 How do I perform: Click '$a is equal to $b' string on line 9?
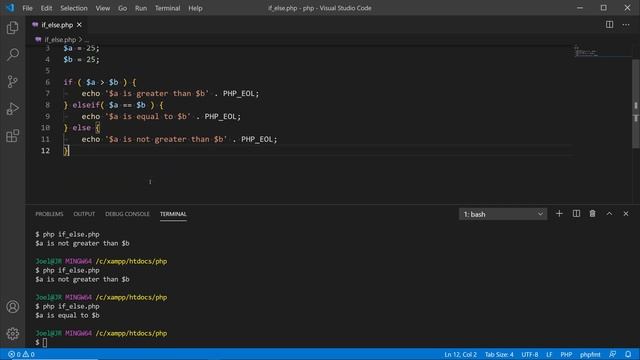(x=148, y=116)
